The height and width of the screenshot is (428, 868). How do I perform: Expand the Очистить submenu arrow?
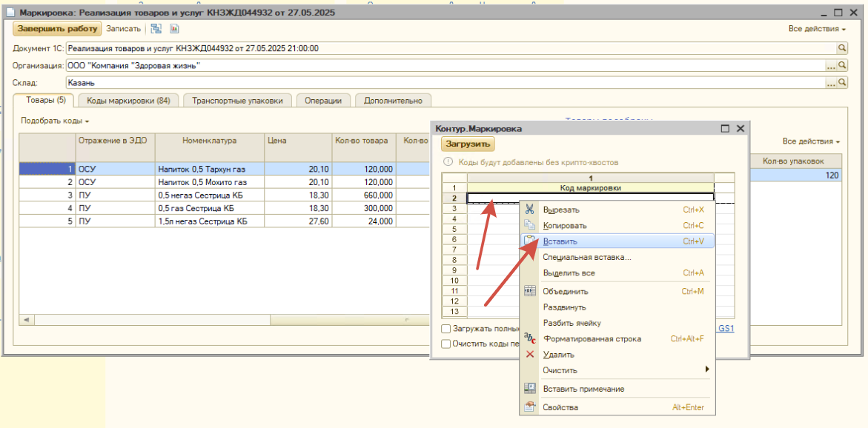pyautogui.click(x=707, y=370)
